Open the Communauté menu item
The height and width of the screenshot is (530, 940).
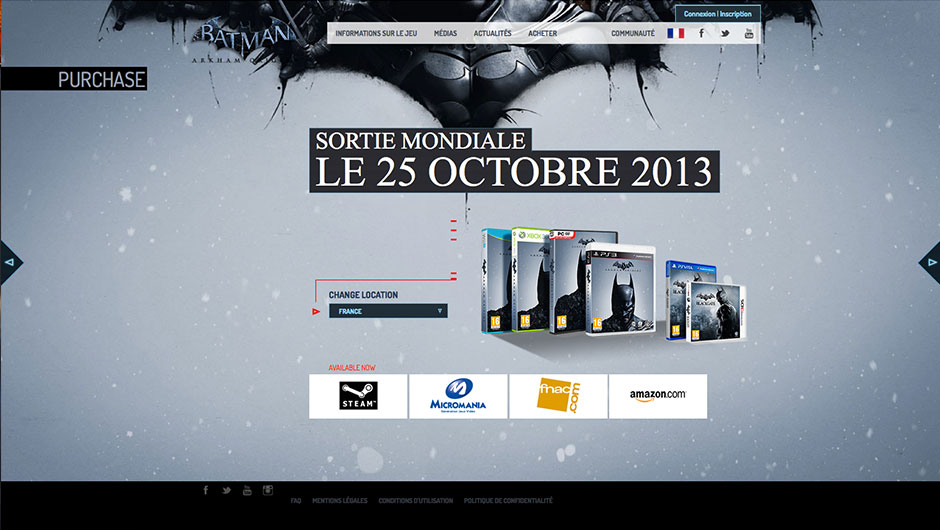[x=632, y=34]
